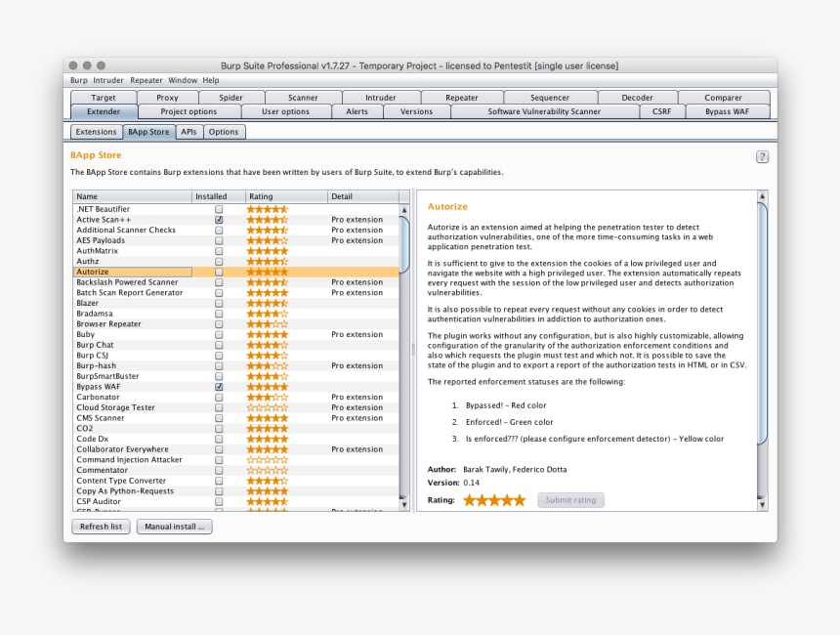Switch to the Proxy tab

tap(167, 97)
